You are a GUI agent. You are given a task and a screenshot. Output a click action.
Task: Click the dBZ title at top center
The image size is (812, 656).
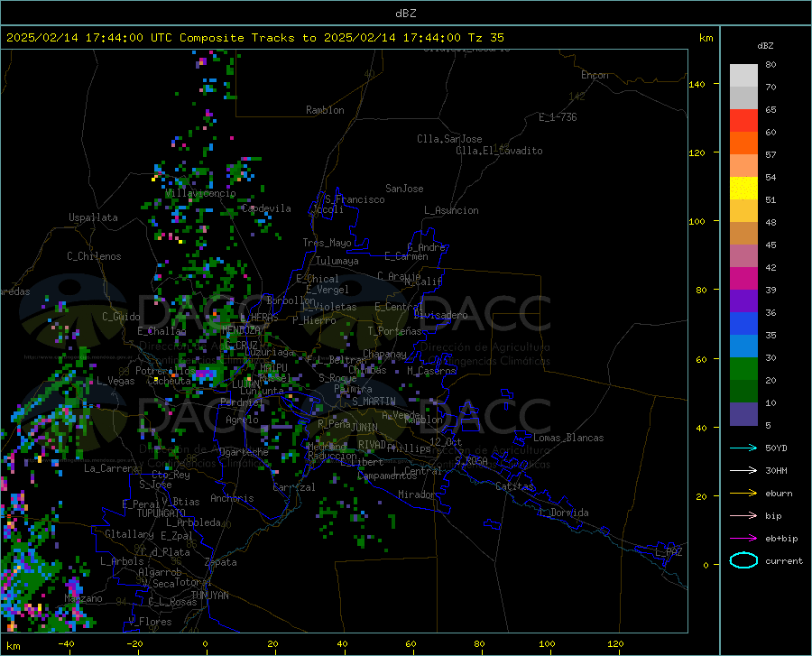(x=405, y=14)
